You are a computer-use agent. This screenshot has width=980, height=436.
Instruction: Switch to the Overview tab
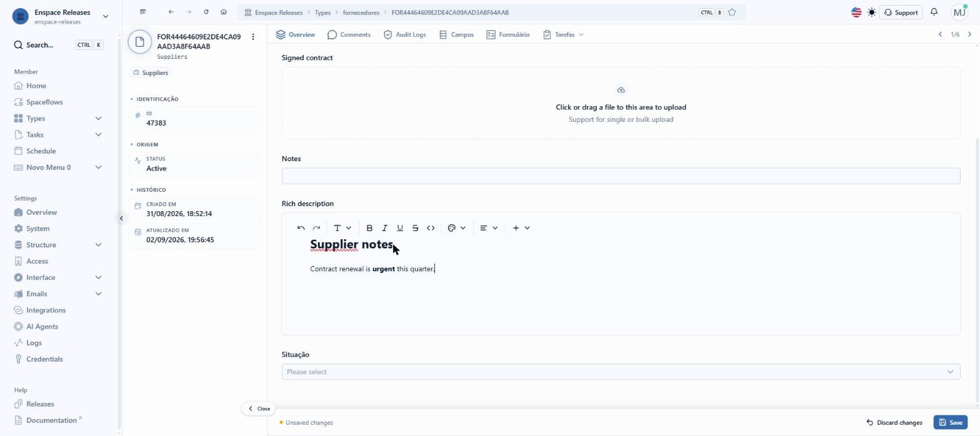[296, 34]
